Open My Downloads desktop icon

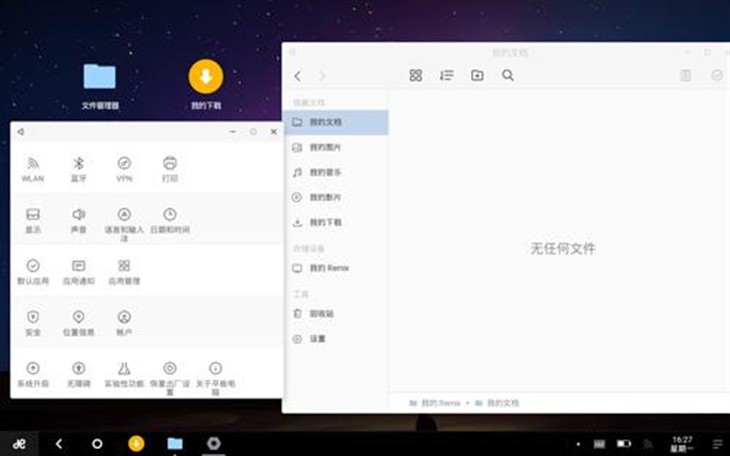[206, 85]
